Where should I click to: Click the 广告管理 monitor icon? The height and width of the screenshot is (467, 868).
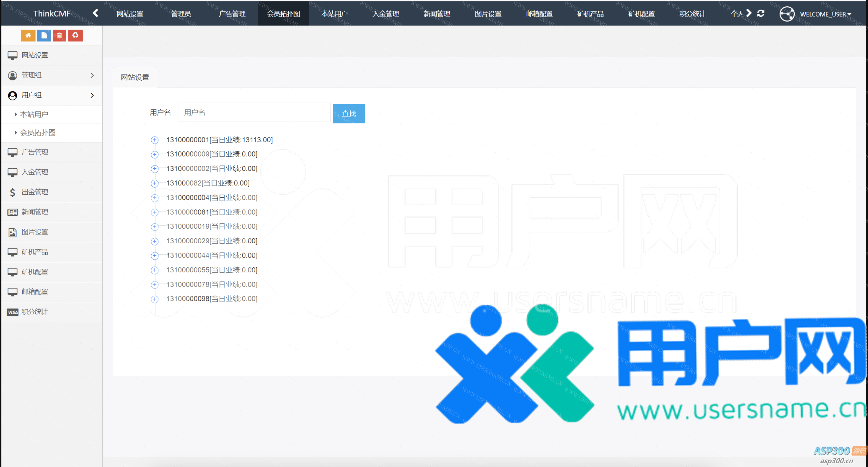(13, 152)
